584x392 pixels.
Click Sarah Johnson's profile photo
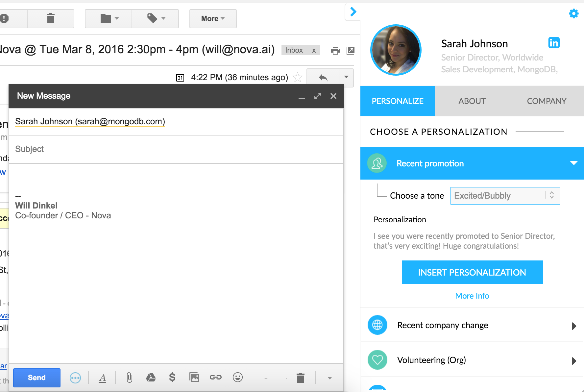click(x=396, y=50)
